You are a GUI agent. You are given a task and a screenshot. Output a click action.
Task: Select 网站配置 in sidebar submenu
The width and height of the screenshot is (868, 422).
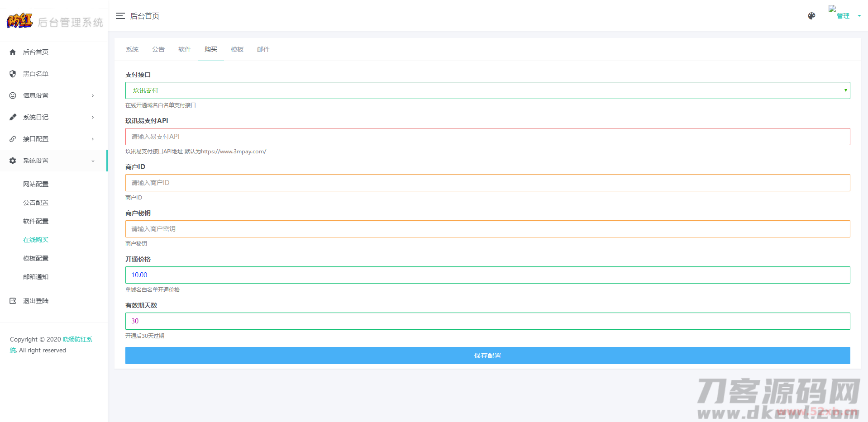click(36, 184)
